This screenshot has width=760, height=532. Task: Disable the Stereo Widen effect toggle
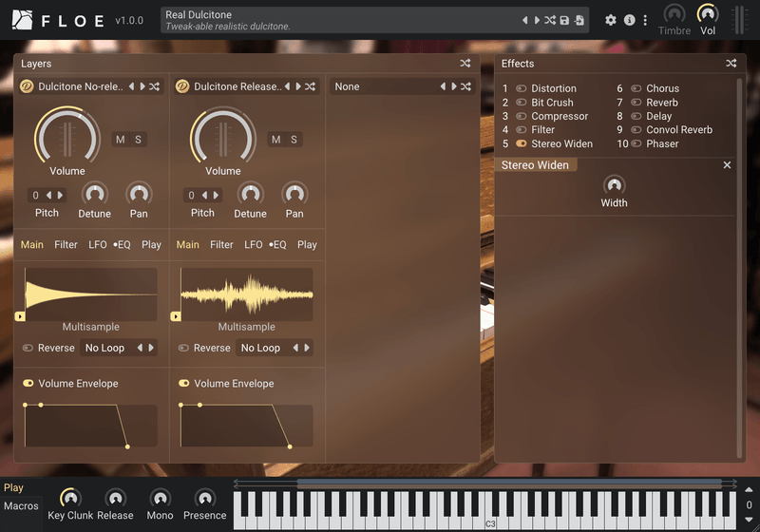pos(522,144)
